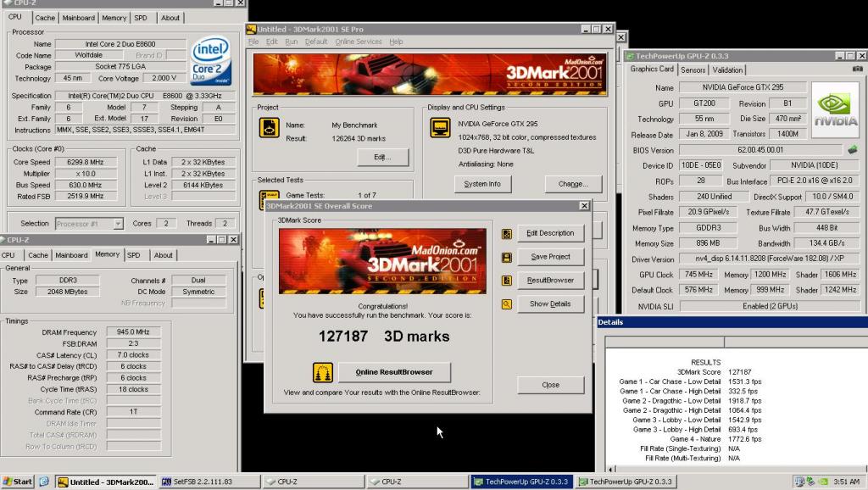Open the Edit menu in 3DMark2001

click(x=272, y=42)
